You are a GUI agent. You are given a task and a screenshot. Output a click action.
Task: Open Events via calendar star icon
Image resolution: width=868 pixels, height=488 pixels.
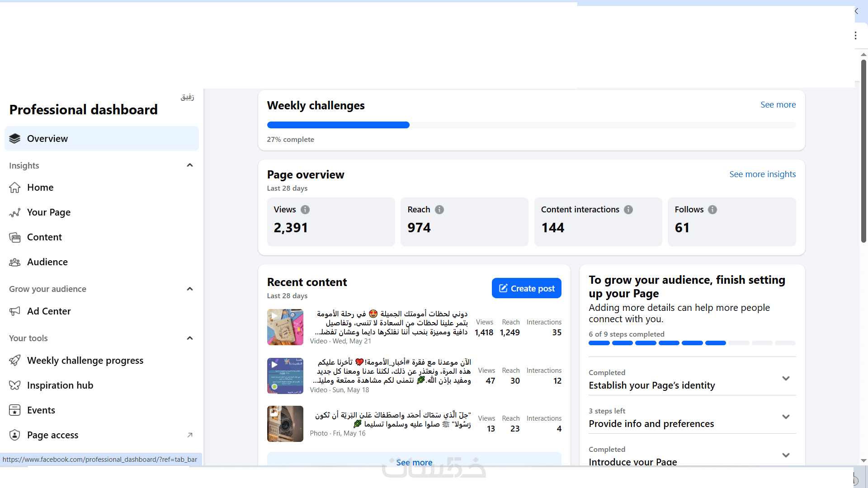[x=15, y=410]
